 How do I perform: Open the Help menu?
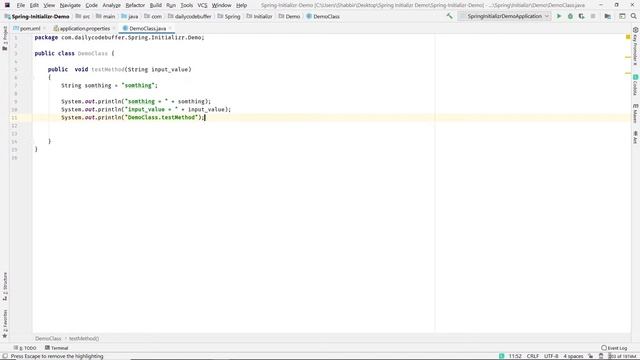pos(242,5)
